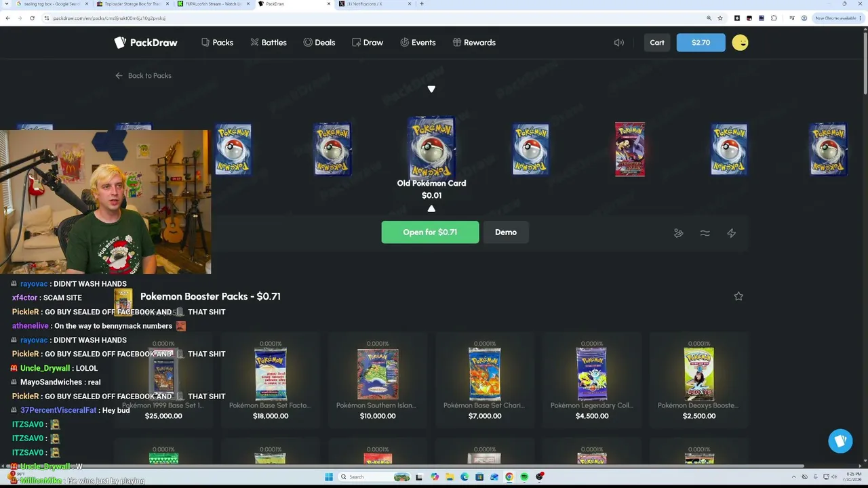Viewport: 868px width, 488px height.
Task: Click the Old Pokémon Card label
Action: [431, 183]
